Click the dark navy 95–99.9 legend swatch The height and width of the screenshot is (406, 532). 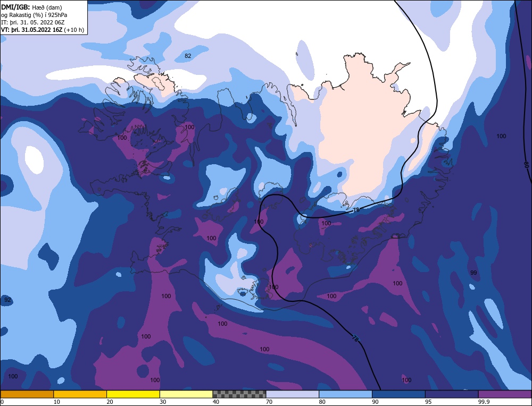tap(452, 394)
